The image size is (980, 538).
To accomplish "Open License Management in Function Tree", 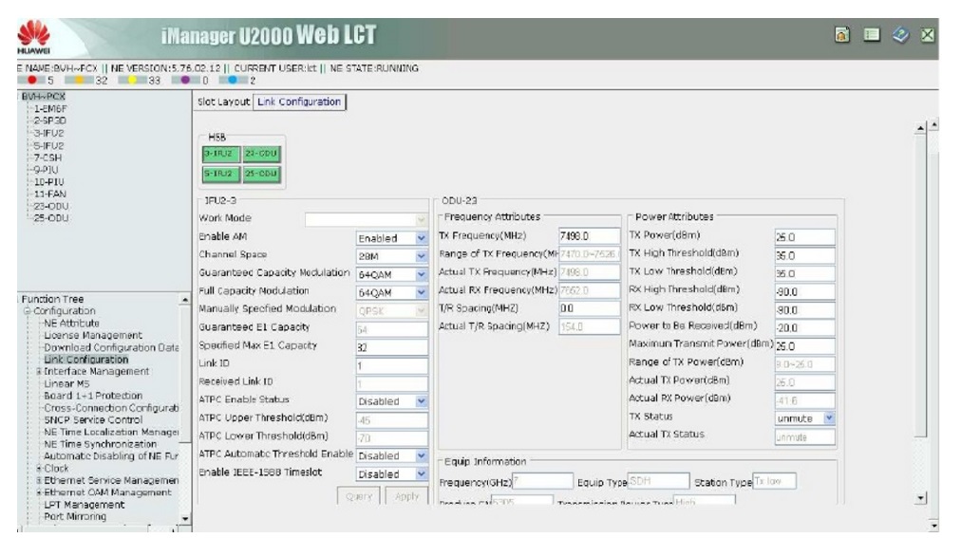I will point(92,335).
